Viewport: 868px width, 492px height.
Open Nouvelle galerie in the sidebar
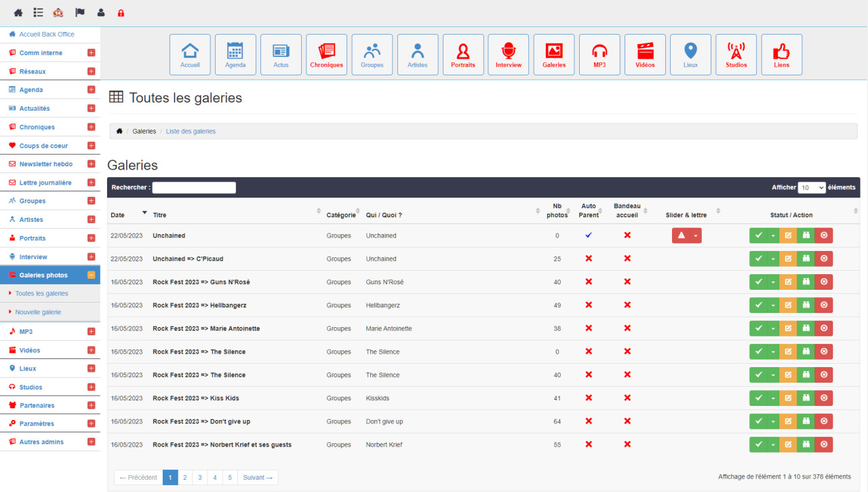(38, 312)
